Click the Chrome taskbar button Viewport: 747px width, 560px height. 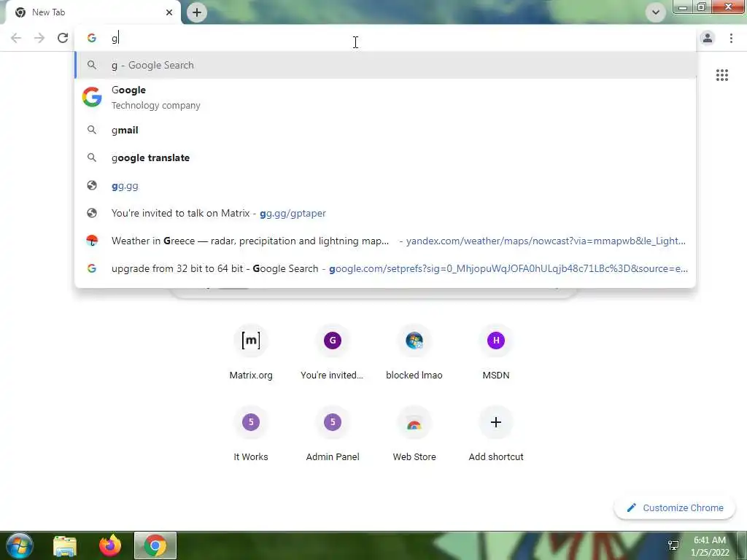pos(155,545)
